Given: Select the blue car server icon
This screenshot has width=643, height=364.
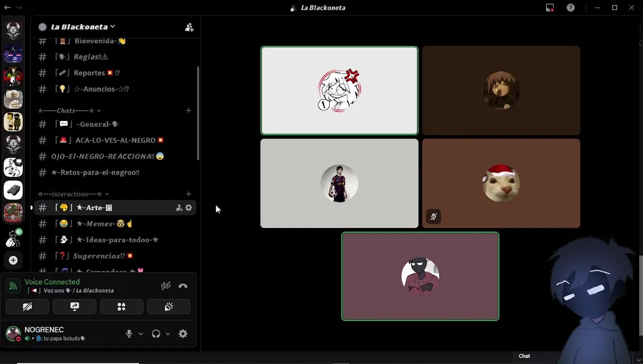Looking at the screenshot, I should click(x=13, y=54).
